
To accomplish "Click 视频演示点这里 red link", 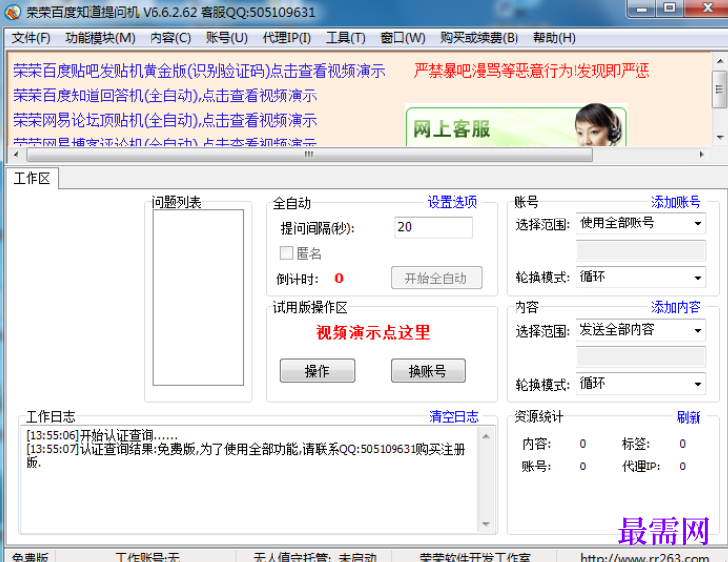I will (x=373, y=333).
